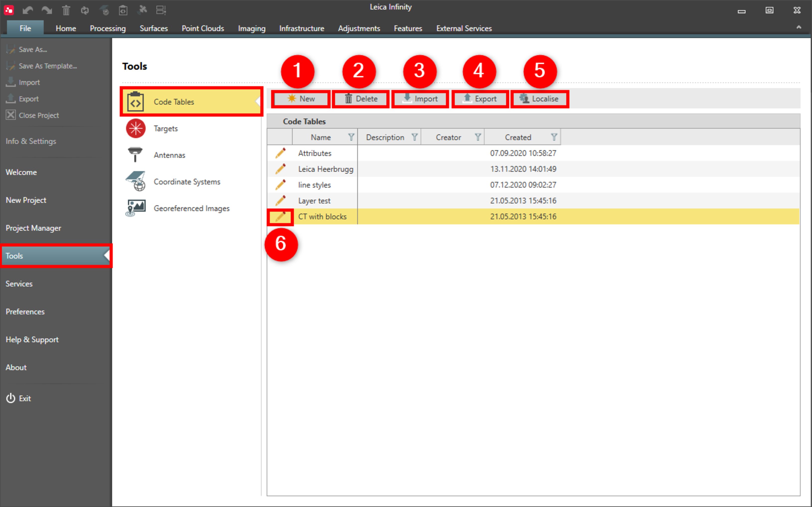Open the Surfaces ribbon tab
This screenshot has width=812, height=507.
tap(154, 28)
